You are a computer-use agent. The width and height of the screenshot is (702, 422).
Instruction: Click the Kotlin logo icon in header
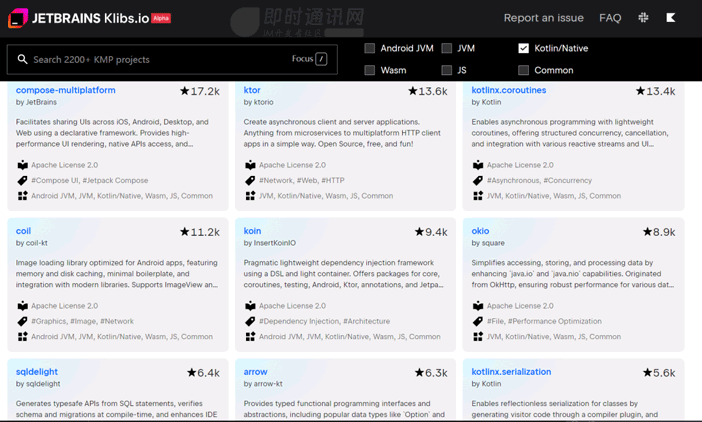tap(671, 18)
